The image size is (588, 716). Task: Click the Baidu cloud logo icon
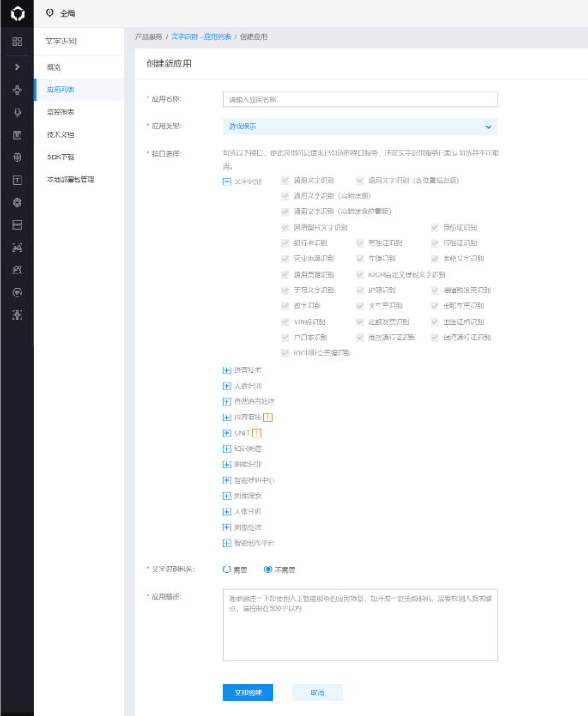click(x=17, y=13)
